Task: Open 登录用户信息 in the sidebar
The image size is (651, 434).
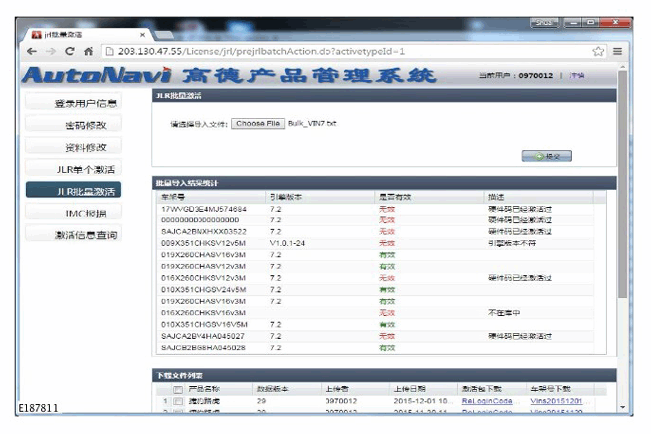Action: pos(73,103)
